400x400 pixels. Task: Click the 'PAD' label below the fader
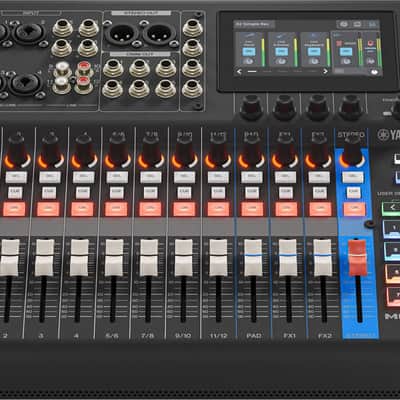click(x=254, y=336)
